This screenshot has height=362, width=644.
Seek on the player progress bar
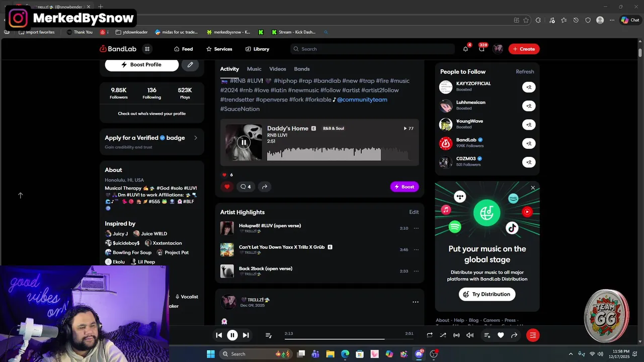point(349,339)
